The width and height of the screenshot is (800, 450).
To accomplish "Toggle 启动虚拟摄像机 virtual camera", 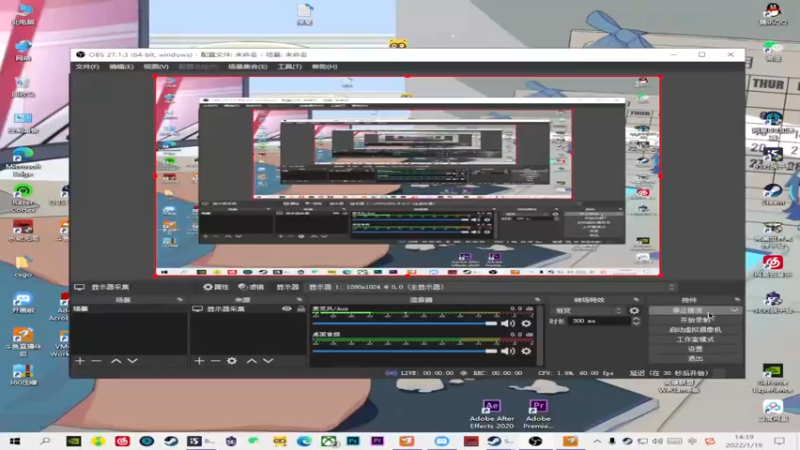I will (695, 330).
